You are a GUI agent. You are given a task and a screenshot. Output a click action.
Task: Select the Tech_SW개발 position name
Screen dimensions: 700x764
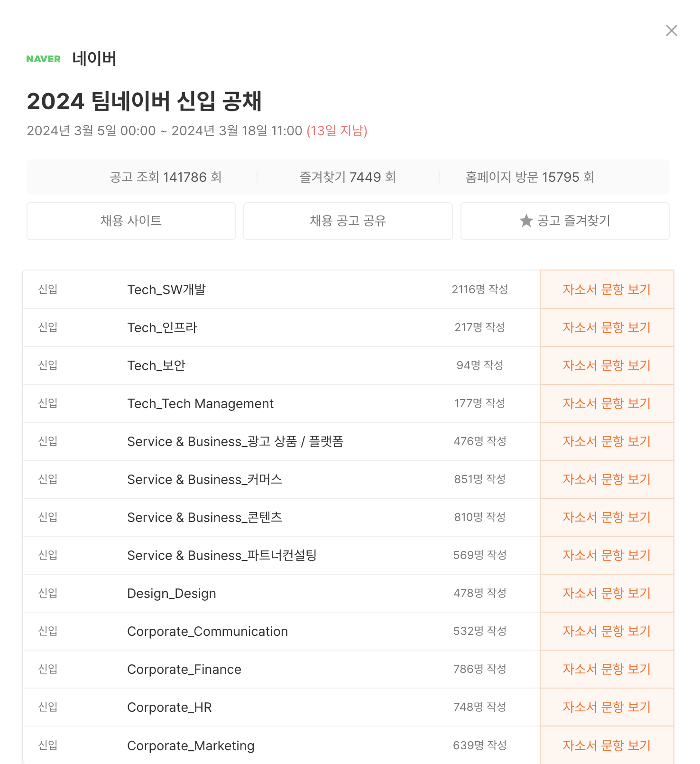[166, 289]
